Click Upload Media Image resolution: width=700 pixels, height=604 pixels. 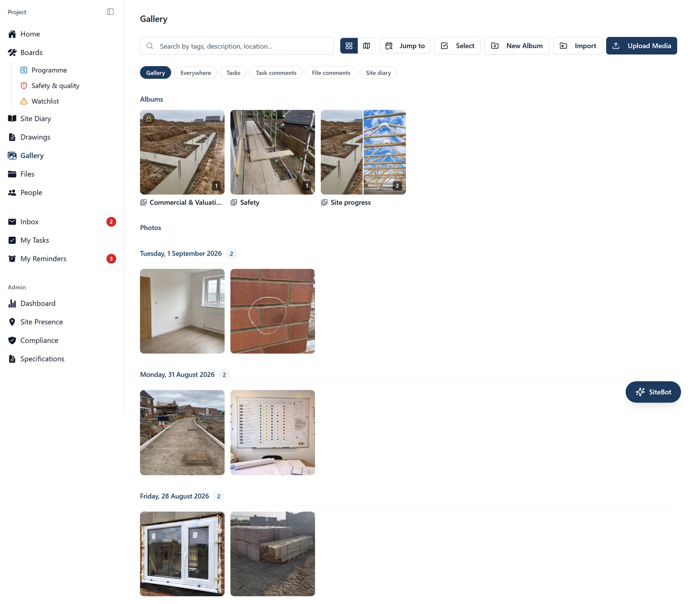tap(641, 46)
